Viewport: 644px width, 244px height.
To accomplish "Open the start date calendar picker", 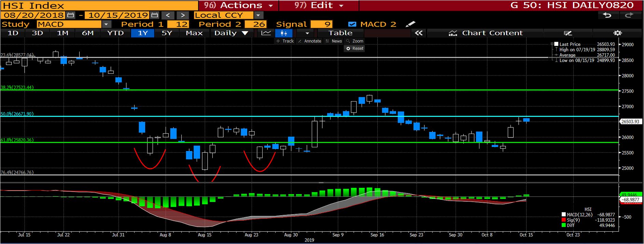I will [71, 15].
